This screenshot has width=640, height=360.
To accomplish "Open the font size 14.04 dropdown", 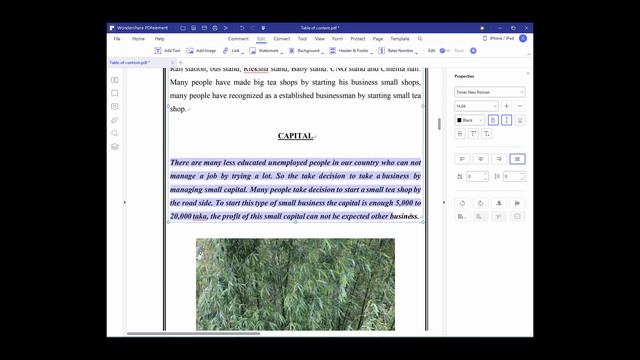I will [x=476, y=106].
